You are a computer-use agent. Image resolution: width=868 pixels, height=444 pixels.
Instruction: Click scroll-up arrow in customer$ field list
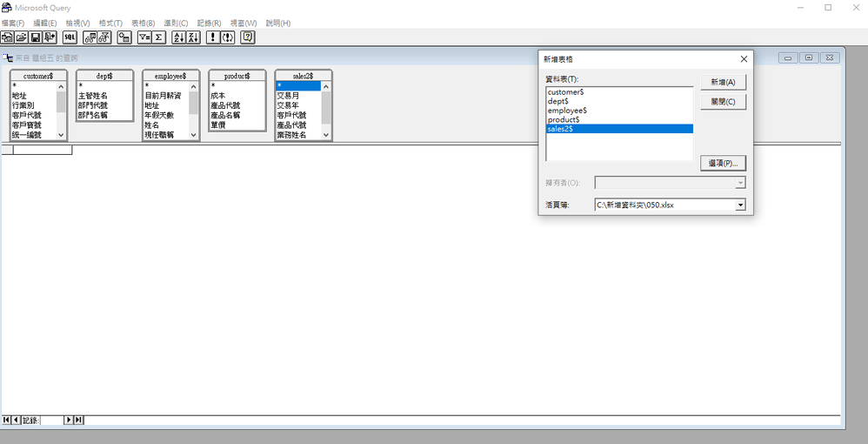pyautogui.click(x=61, y=86)
